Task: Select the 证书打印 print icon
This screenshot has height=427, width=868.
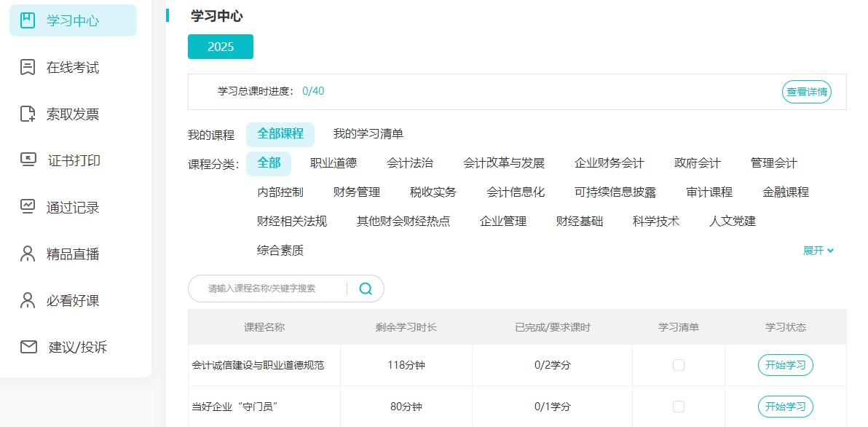Action: (x=28, y=160)
